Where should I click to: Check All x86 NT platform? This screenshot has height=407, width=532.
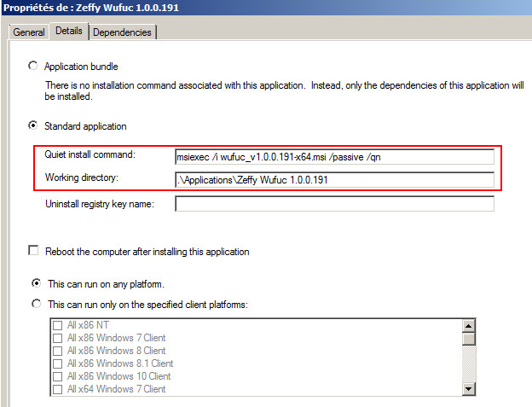[58, 325]
